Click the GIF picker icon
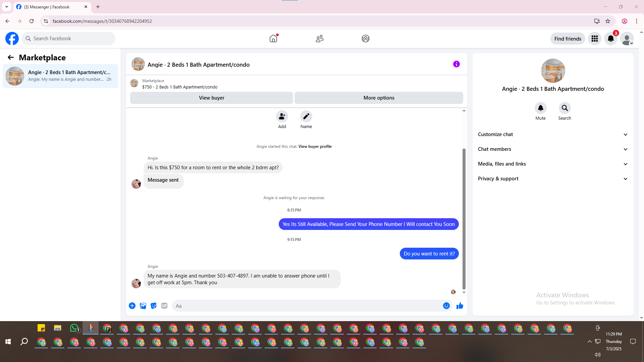This screenshot has height=362, width=644. coord(164,306)
